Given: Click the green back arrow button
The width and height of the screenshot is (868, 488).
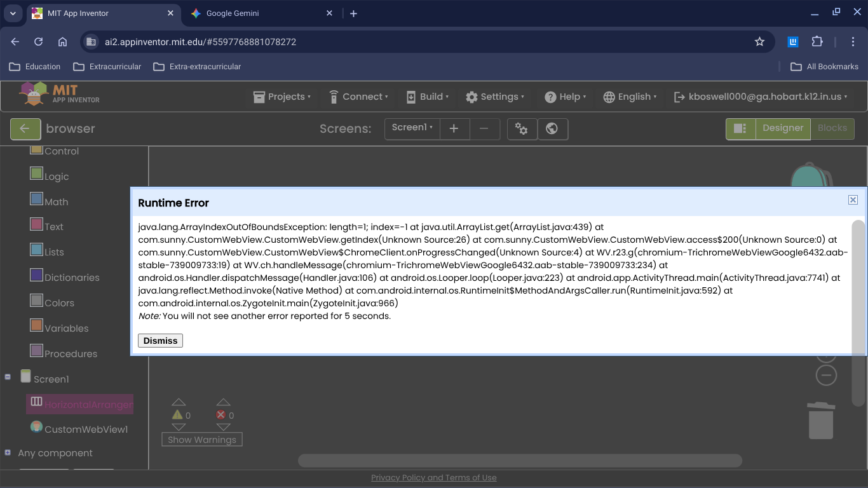Looking at the screenshot, I should [x=25, y=129].
